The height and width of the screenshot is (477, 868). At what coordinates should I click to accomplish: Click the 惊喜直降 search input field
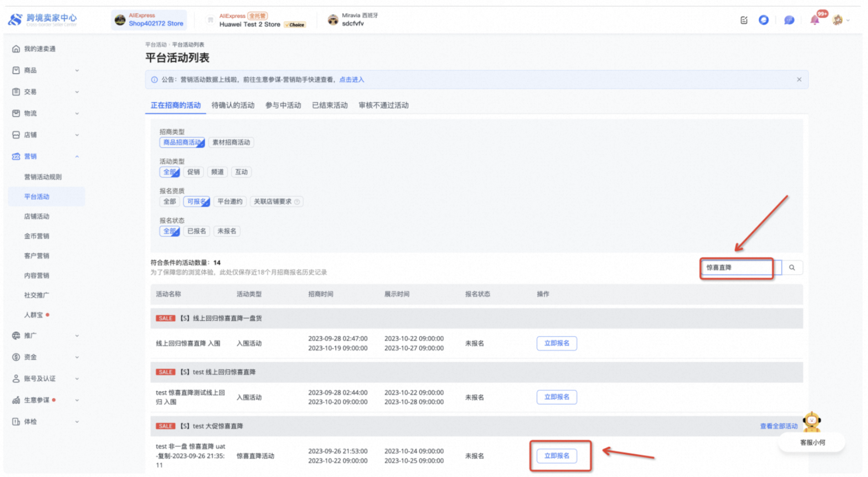[x=736, y=268]
